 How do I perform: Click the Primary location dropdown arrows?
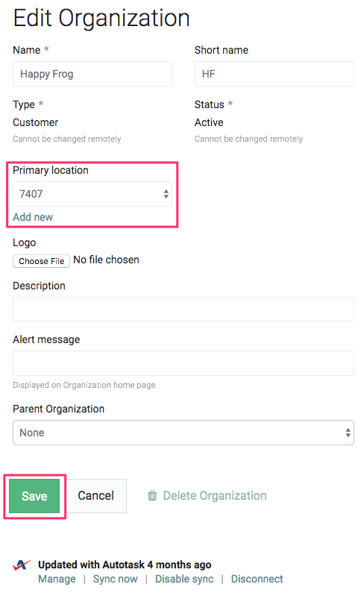click(166, 194)
